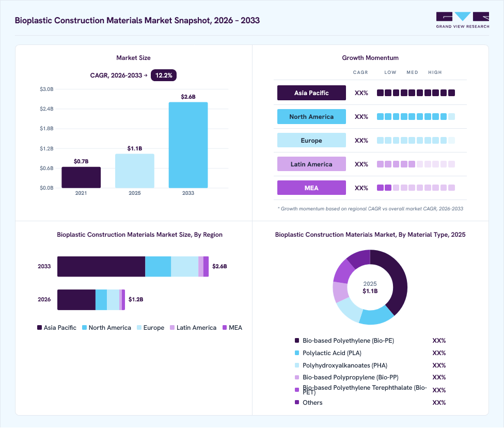Click the $2.6B total beside the 2033 stacked bar
The height and width of the screenshot is (428, 504).
click(219, 266)
